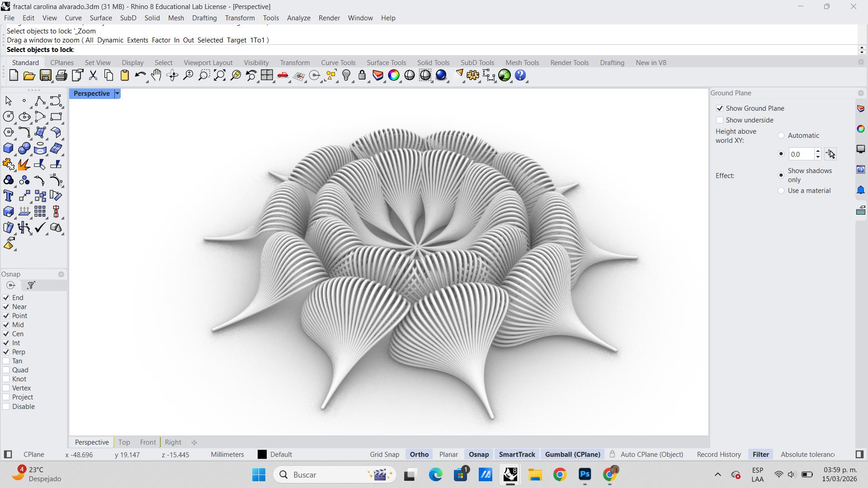Toggle Grid Snap in status bar

(x=384, y=455)
